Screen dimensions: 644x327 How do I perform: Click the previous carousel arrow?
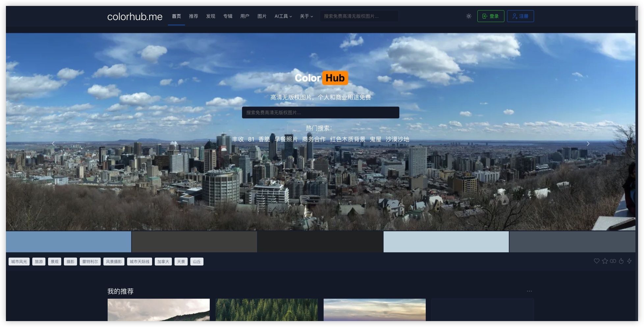click(x=53, y=143)
